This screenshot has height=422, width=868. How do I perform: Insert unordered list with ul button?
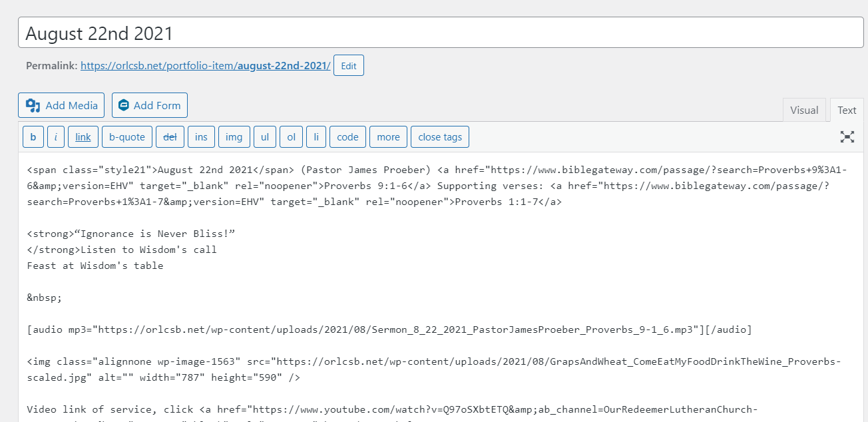click(264, 137)
